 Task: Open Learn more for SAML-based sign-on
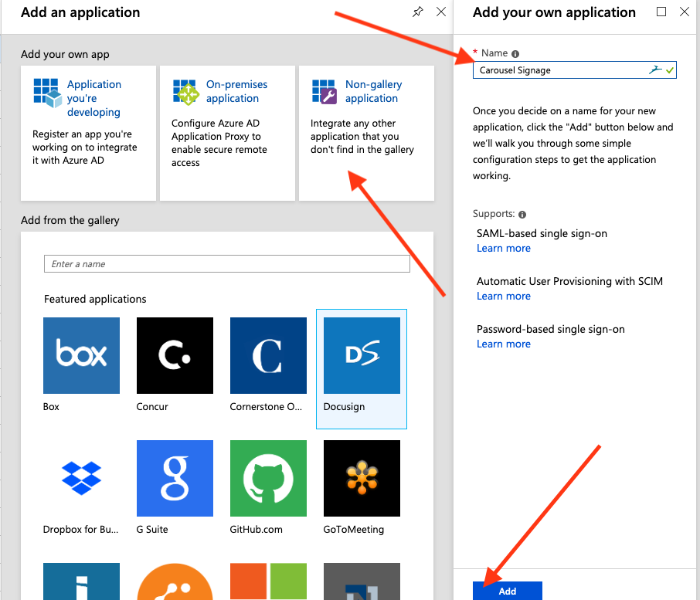click(x=504, y=249)
